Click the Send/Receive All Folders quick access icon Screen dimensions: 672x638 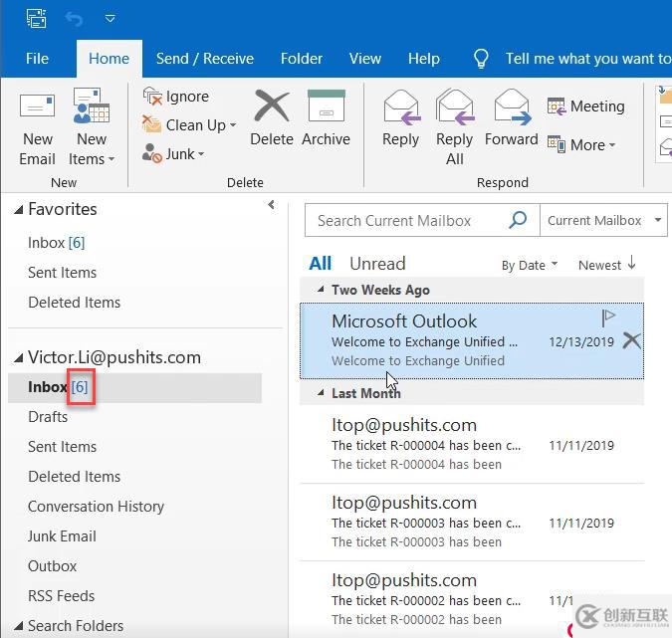coord(37,18)
